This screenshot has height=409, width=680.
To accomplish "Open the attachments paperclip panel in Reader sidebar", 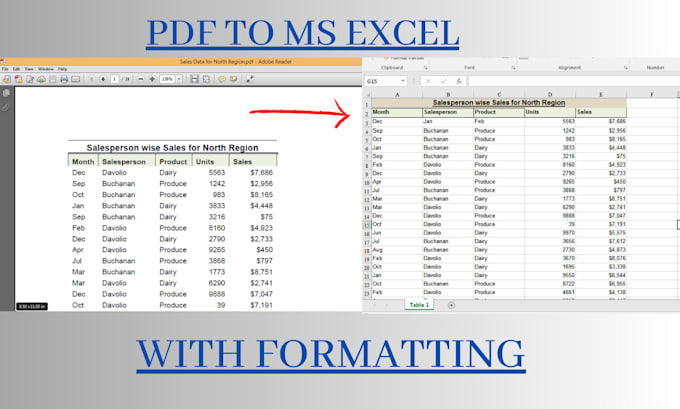I will [6, 107].
